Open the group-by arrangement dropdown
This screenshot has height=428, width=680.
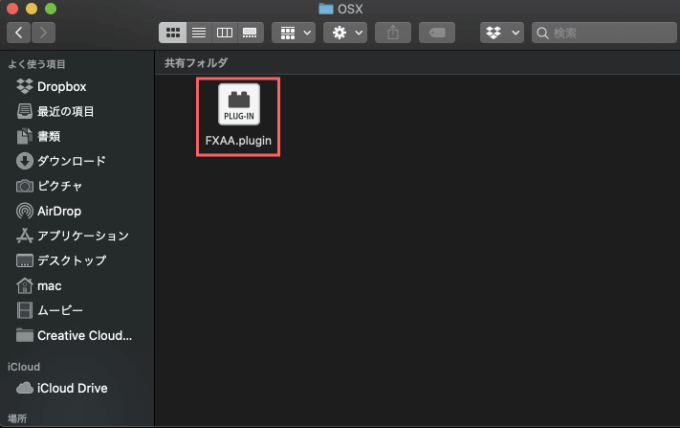coord(294,33)
